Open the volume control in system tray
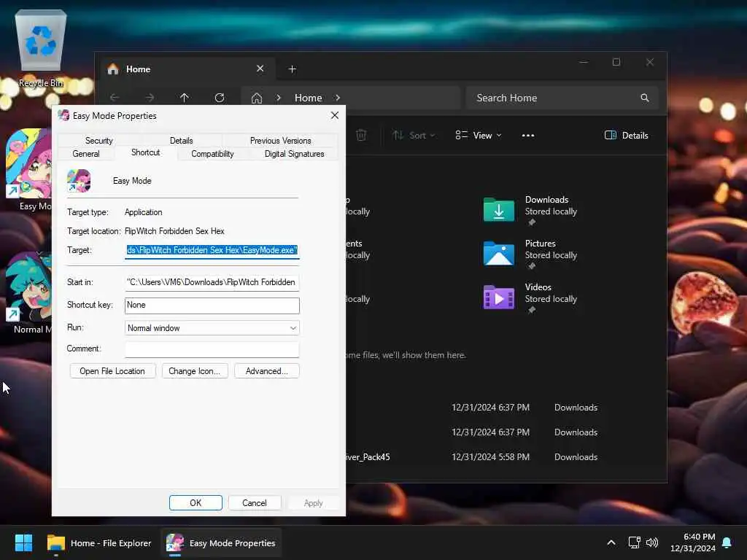Screen dimensions: 747x560 click(x=652, y=542)
